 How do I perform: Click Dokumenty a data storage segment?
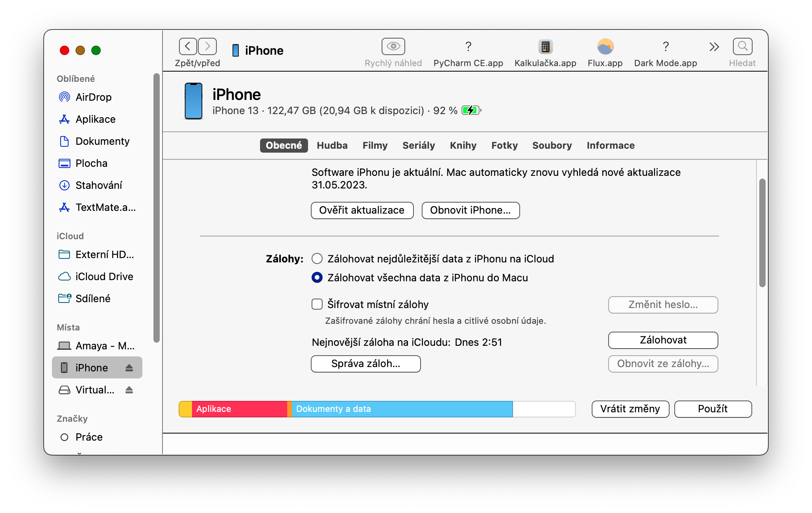[401, 409]
